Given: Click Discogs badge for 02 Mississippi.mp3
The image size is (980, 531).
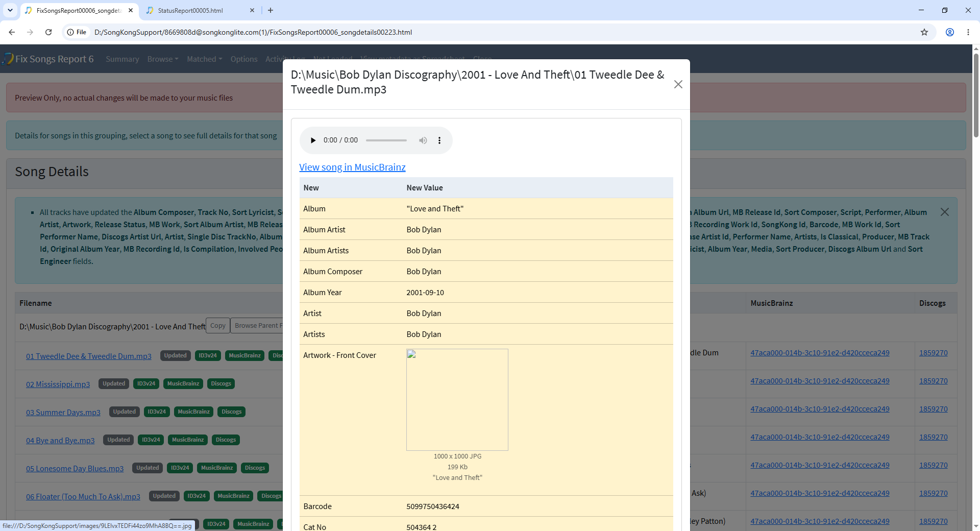Looking at the screenshot, I should click(221, 383).
